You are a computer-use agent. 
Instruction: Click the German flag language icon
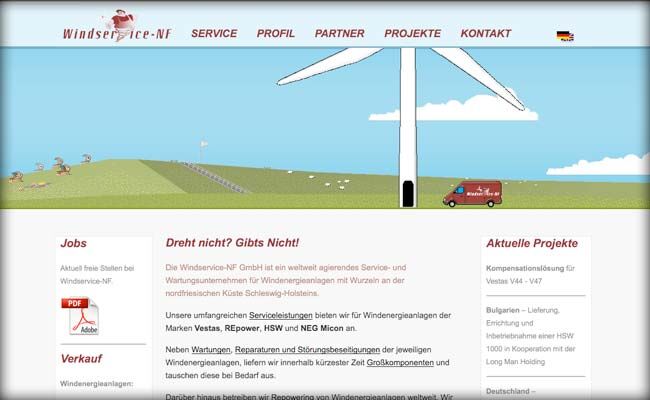click(565, 36)
